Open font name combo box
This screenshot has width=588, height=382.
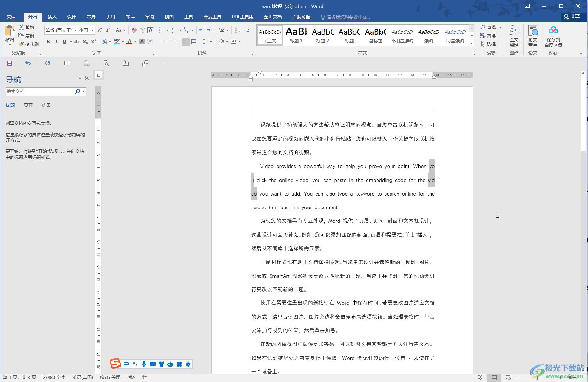coord(61,30)
